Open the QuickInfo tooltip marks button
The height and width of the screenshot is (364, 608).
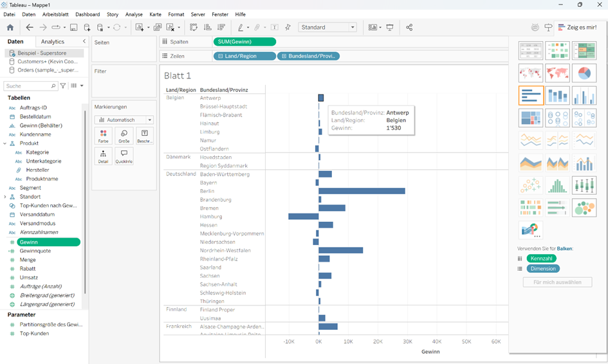pos(124,156)
